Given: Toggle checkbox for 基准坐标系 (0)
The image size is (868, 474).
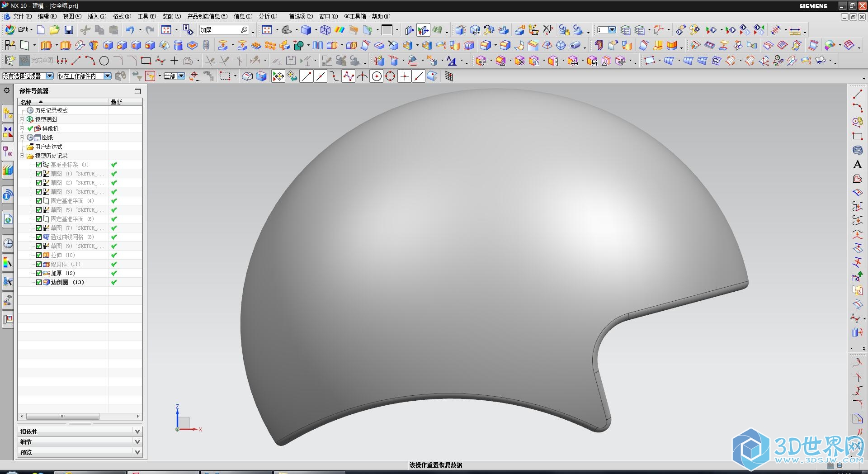Looking at the screenshot, I should tap(39, 165).
